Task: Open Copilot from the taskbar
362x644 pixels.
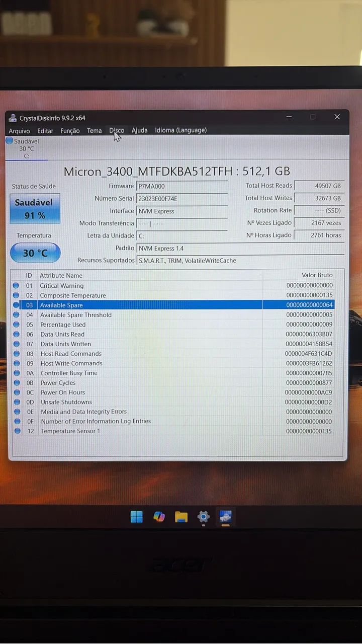Action: tap(159, 517)
